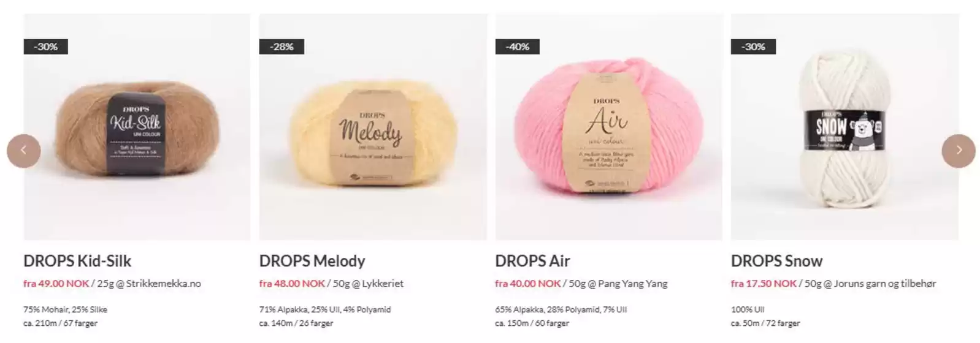Click the previous carousel arrow
The height and width of the screenshot is (343, 980).
click(23, 151)
